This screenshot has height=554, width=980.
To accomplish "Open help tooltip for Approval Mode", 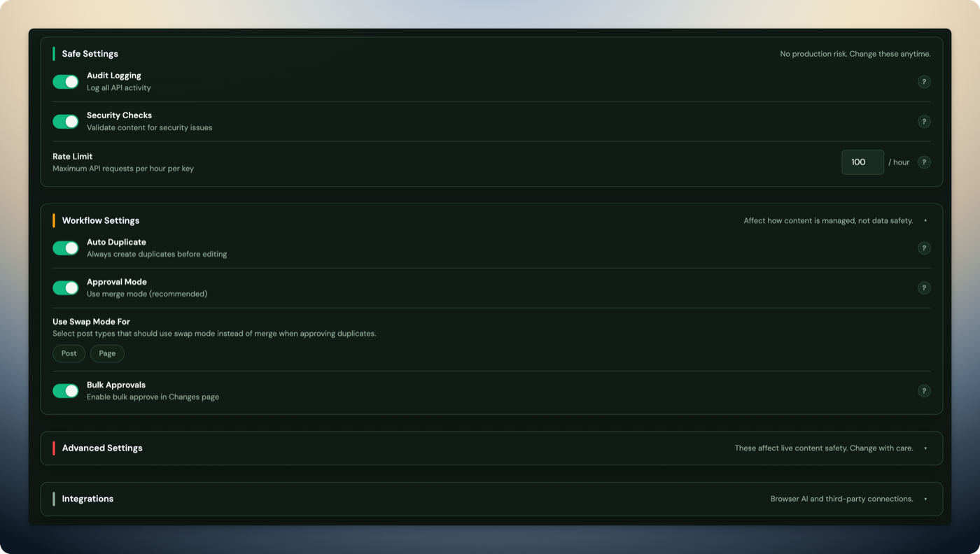I will (x=924, y=287).
